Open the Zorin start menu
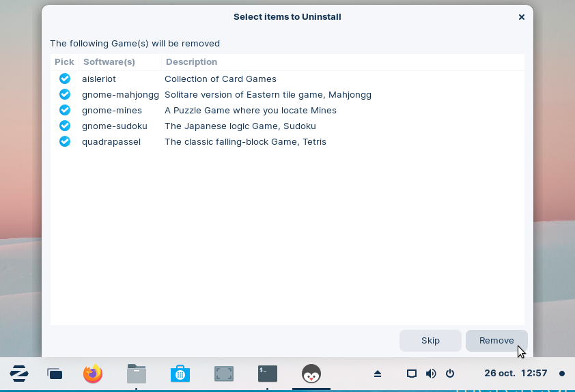 click(19, 374)
